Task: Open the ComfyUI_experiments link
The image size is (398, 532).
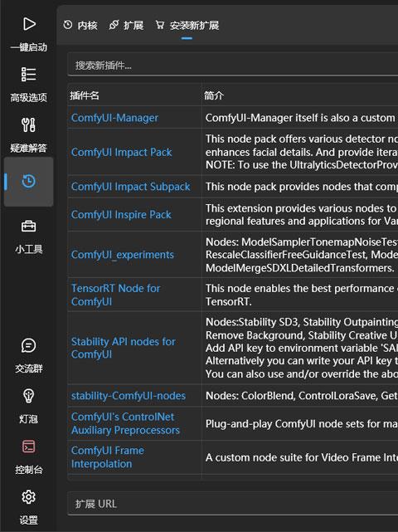Action: point(123,255)
